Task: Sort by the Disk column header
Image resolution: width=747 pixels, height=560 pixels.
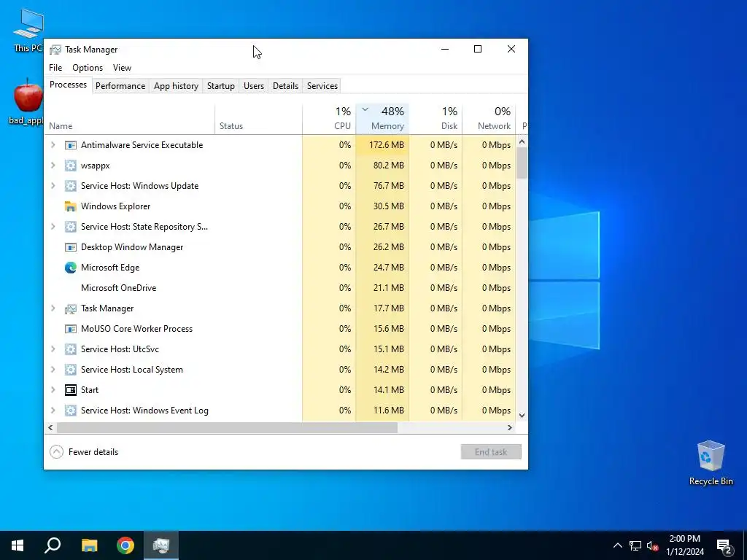Action: (436, 119)
